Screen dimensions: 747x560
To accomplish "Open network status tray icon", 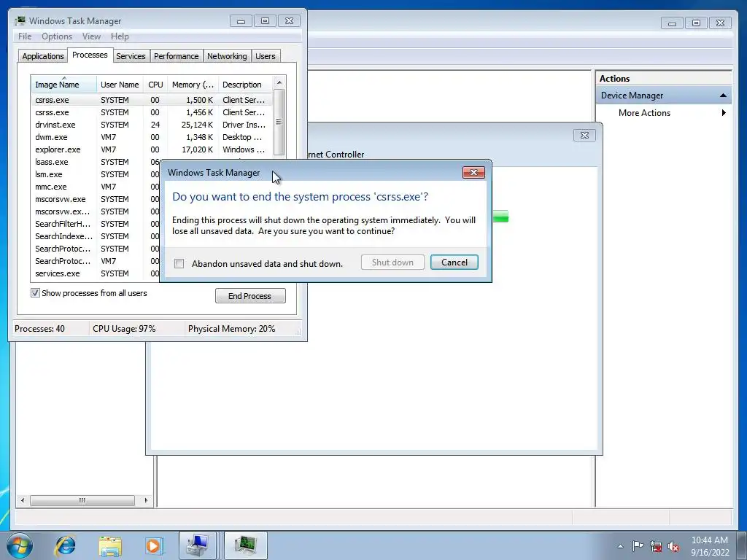I will pos(656,546).
